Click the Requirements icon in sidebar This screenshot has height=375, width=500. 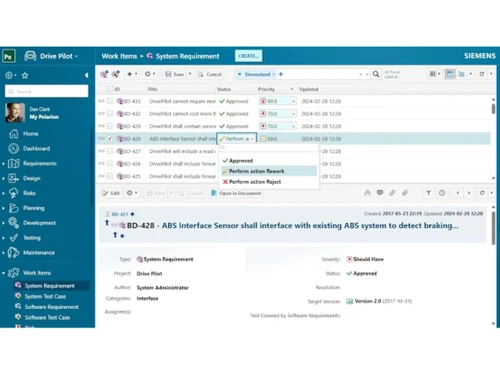(x=14, y=163)
